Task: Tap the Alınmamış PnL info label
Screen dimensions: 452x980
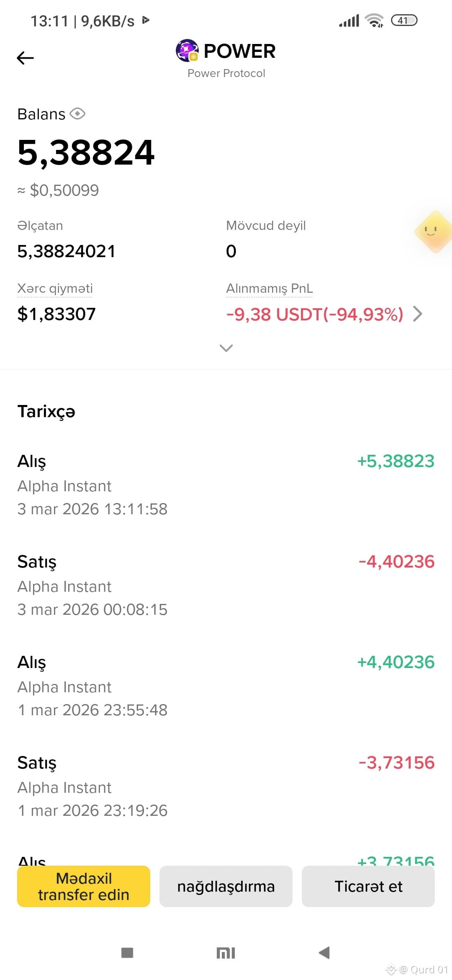Action: pos(269,288)
